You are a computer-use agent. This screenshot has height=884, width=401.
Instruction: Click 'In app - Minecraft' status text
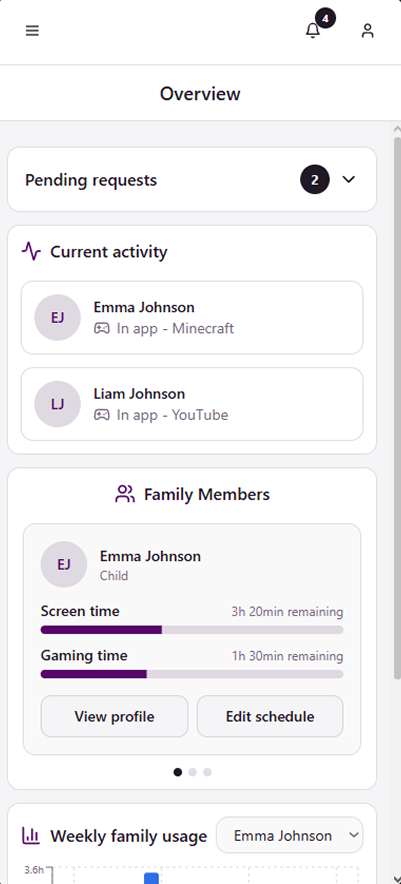coord(175,328)
